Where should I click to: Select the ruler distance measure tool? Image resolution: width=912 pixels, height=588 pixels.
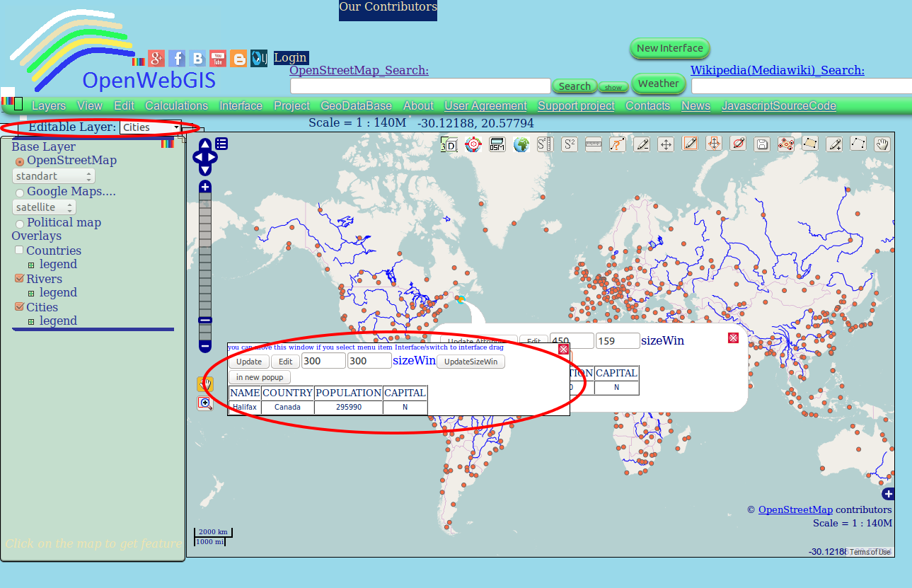pos(594,144)
